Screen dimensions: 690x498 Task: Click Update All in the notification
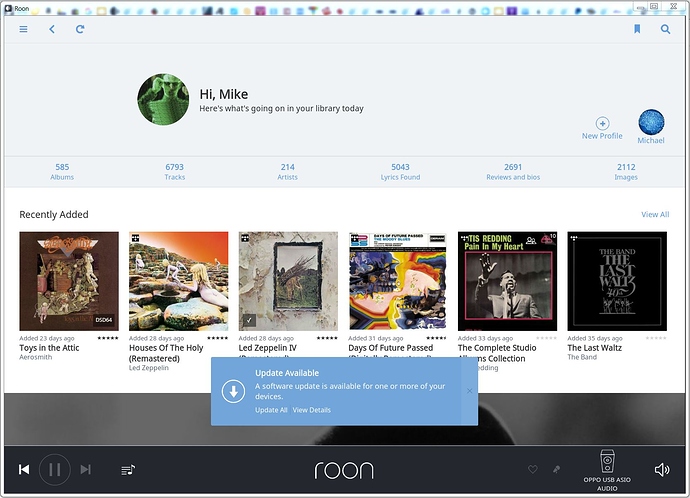tap(271, 410)
